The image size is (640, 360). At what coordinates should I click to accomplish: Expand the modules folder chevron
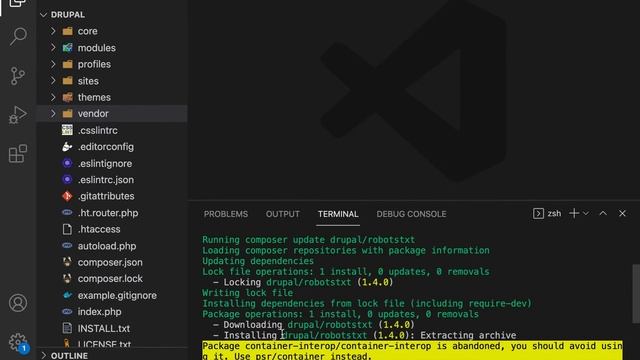(53, 48)
